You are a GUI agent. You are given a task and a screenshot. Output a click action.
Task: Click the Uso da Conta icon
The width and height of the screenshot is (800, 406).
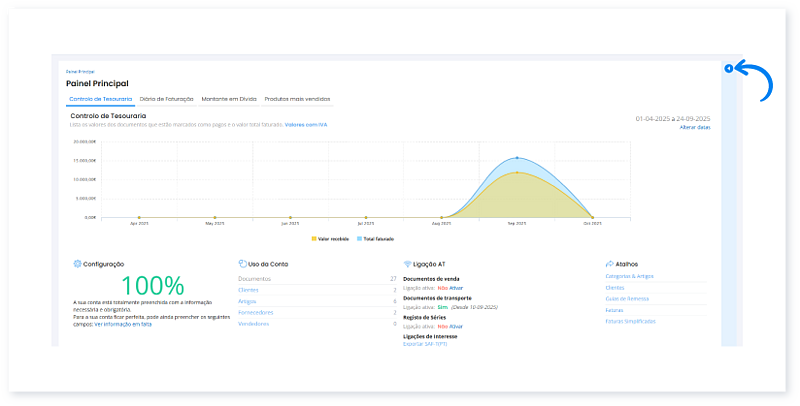pos(243,264)
